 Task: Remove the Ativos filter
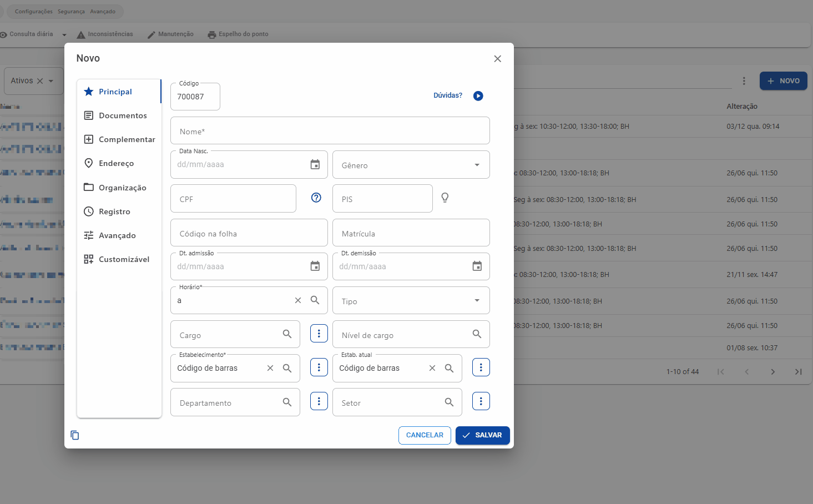(x=40, y=81)
